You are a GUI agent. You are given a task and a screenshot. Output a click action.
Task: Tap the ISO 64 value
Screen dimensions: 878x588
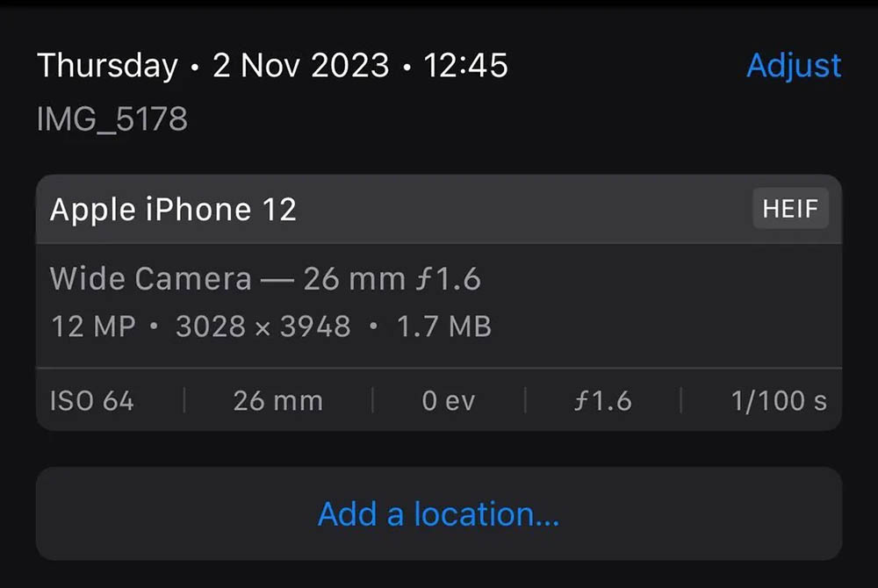(x=92, y=401)
